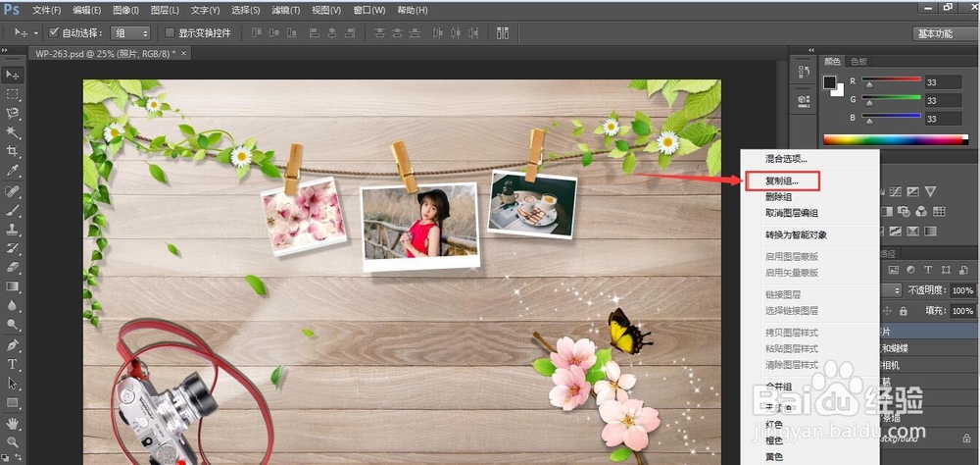Select the Clone Stamp tool
The image size is (980, 465).
(x=13, y=229)
